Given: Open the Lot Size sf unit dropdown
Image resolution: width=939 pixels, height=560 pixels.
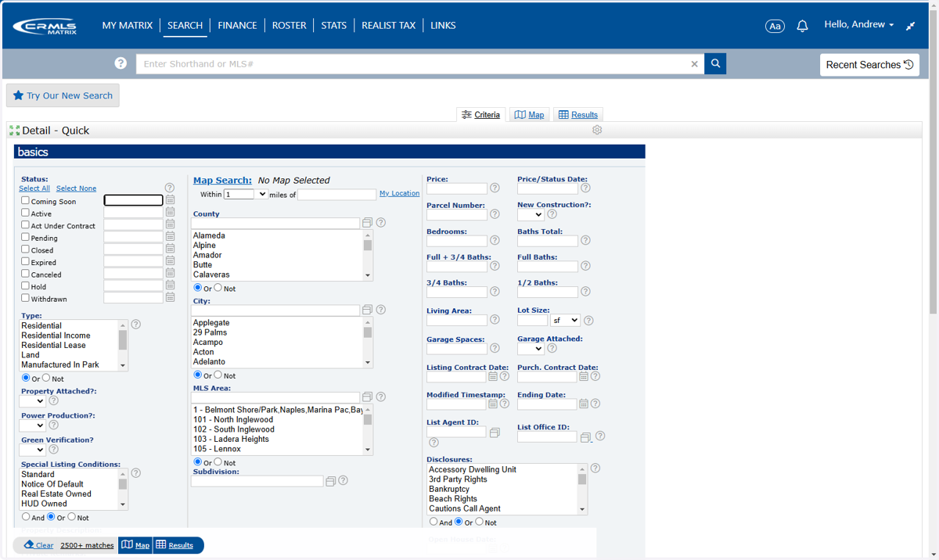Looking at the screenshot, I should (x=566, y=320).
